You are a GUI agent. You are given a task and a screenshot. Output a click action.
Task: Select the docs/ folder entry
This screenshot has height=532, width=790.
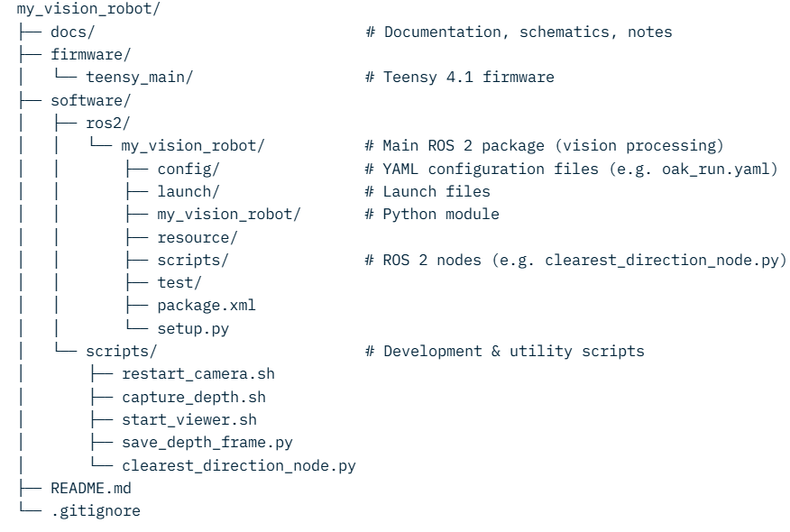coord(72,32)
